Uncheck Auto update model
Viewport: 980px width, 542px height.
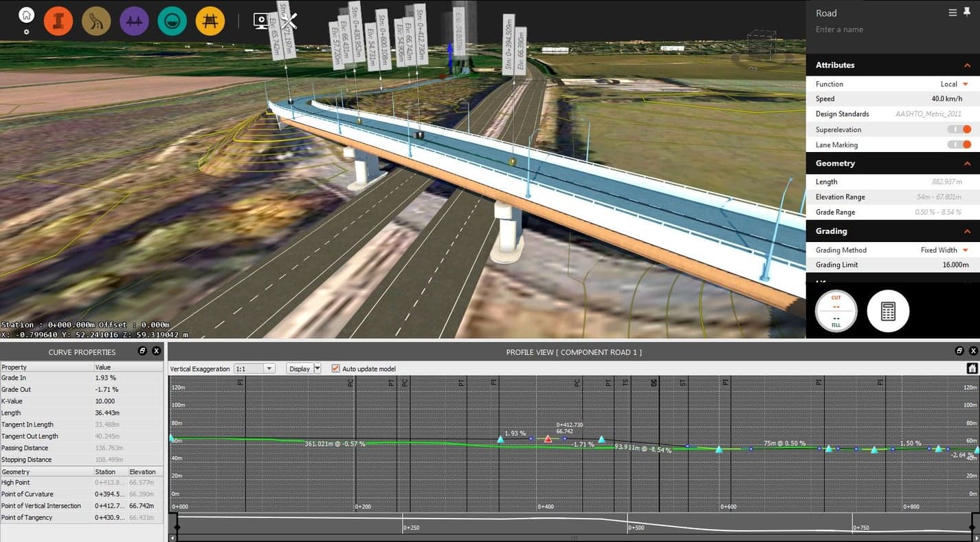335,368
